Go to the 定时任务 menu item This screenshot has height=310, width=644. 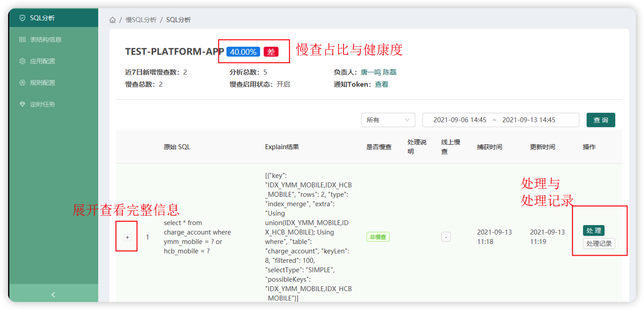click(x=42, y=104)
